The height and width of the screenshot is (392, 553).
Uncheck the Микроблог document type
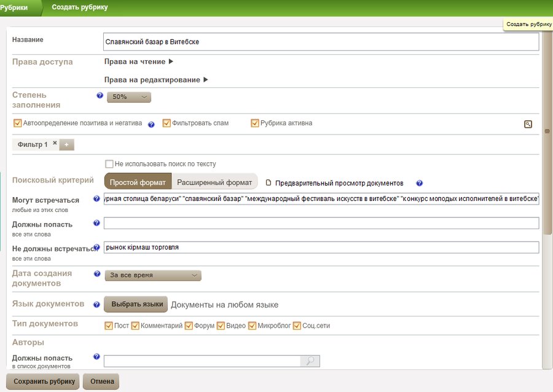[252, 326]
